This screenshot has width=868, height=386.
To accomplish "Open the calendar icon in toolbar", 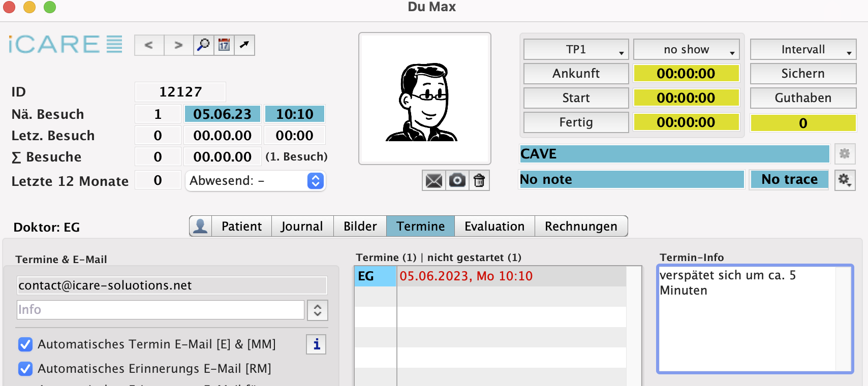I will tap(224, 45).
